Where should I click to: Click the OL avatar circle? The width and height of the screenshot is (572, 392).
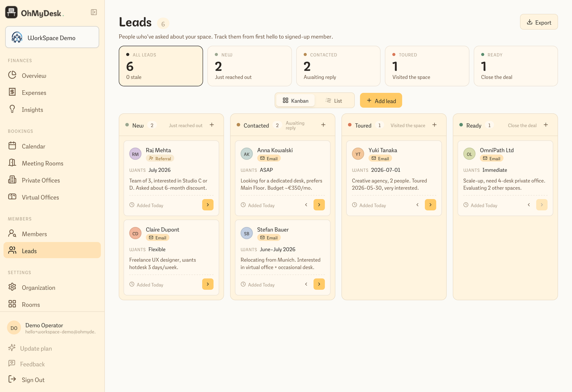click(469, 154)
